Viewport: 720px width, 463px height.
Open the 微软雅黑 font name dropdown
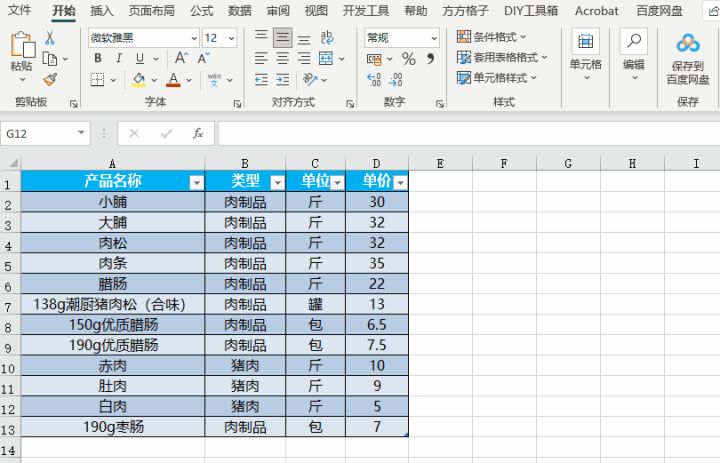tap(193, 38)
